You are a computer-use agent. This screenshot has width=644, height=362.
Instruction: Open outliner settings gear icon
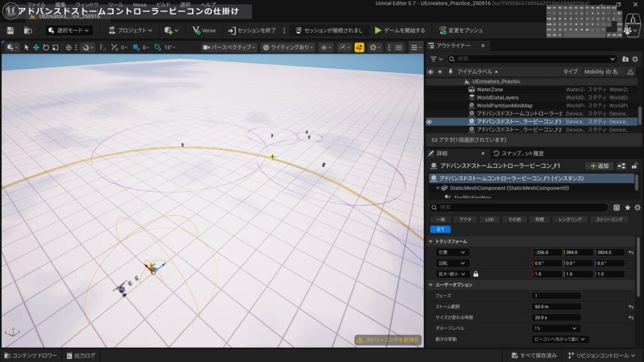tap(636, 58)
